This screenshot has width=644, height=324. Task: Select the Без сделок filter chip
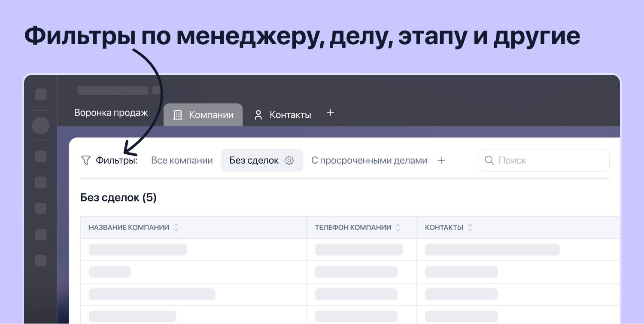(x=254, y=161)
